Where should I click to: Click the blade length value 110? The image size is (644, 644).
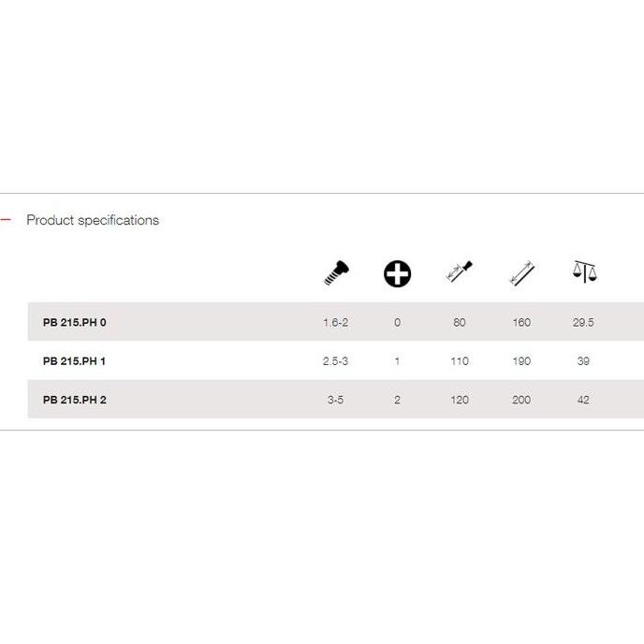(460, 361)
